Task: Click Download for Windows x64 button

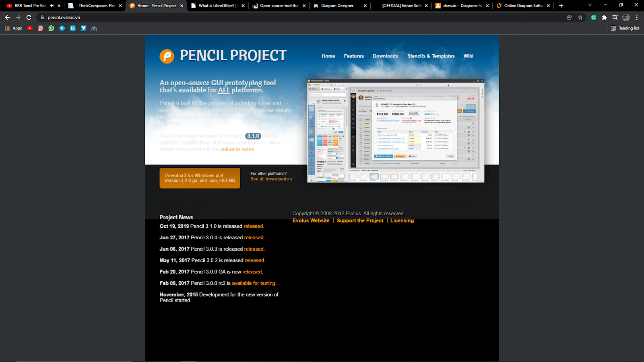Action: (x=200, y=178)
